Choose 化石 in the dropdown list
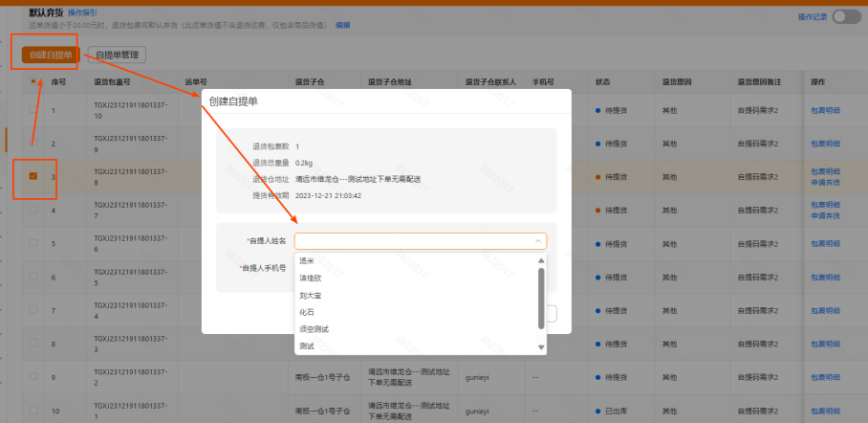Screen dimensions: 868x423 pyautogui.click(x=306, y=312)
